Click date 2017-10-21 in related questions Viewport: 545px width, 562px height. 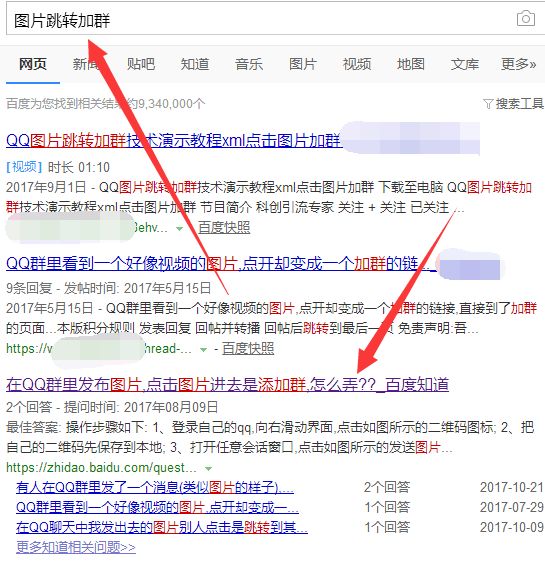point(511,487)
